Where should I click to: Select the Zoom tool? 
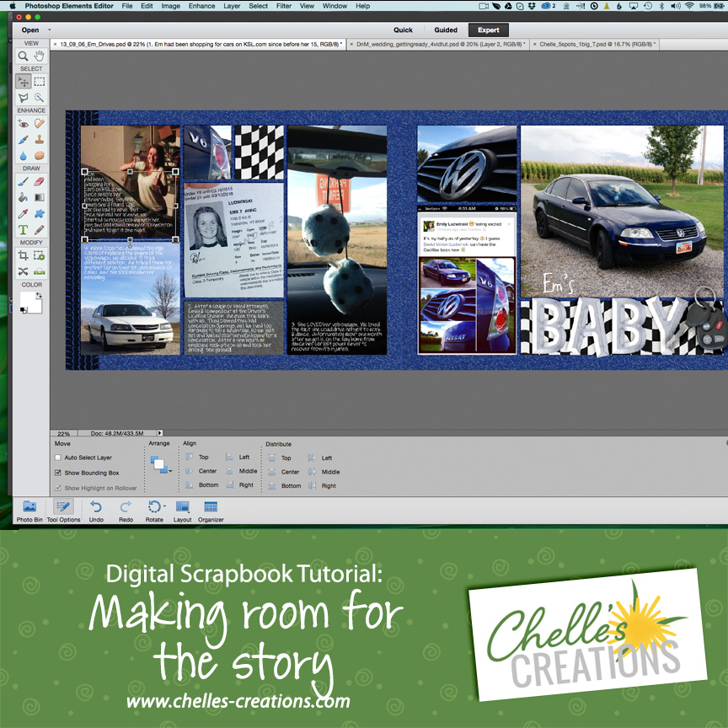[23, 56]
